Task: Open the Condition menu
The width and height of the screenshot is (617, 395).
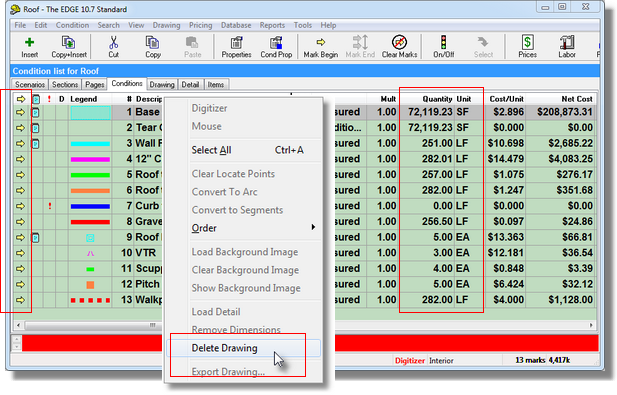Action: coord(72,25)
